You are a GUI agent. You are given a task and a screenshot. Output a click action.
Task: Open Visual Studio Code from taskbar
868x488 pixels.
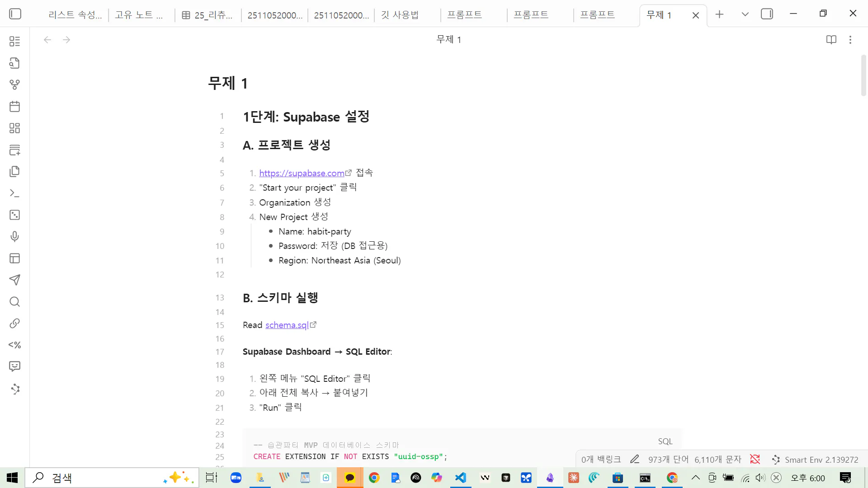coord(461,478)
